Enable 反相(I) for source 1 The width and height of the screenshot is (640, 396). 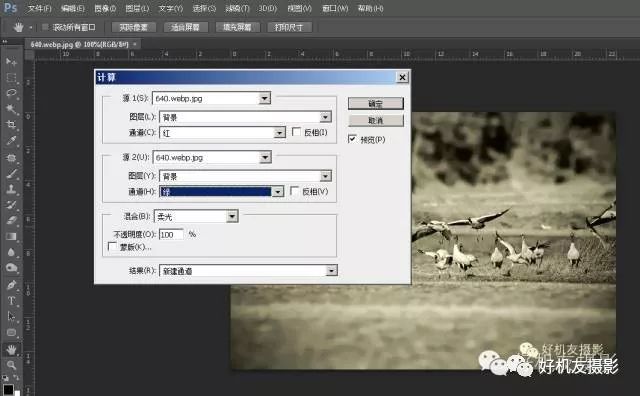[x=296, y=131]
